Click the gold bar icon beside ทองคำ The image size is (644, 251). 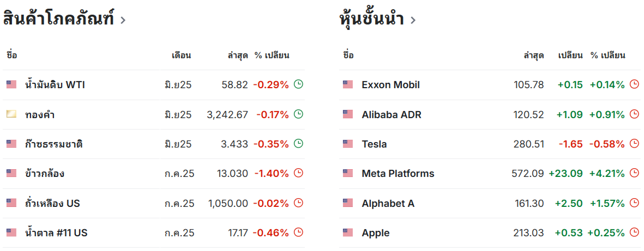(x=11, y=114)
